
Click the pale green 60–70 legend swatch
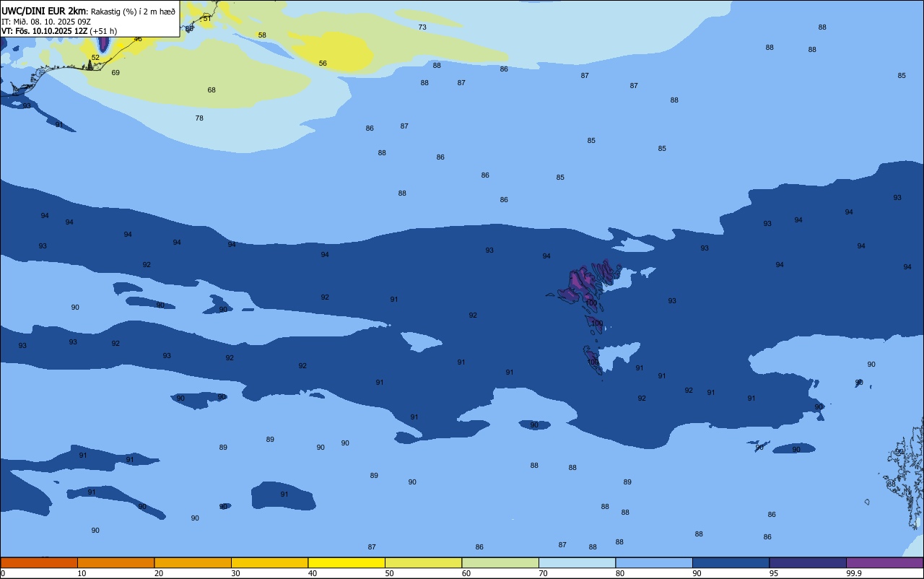click(500, 562)
